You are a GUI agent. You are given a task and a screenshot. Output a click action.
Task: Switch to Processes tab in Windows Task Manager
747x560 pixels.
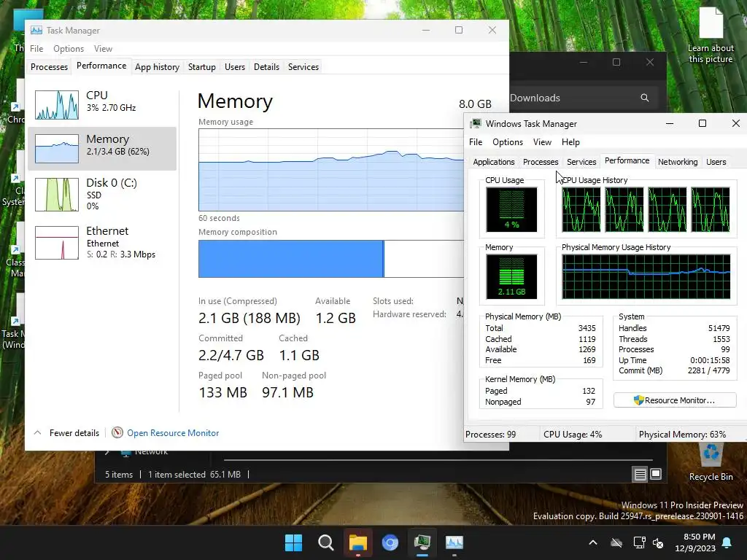point(541,162)
